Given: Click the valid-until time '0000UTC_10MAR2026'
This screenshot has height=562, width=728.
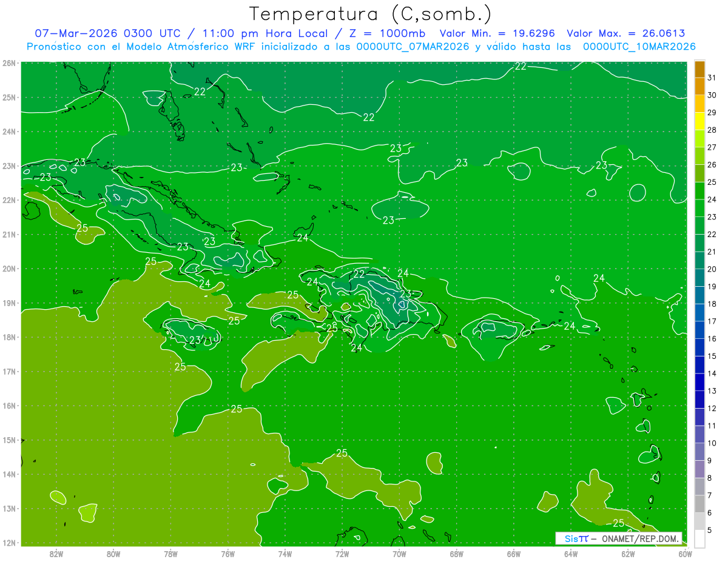Looking at the screenshot, I should [x=639, y=47].
